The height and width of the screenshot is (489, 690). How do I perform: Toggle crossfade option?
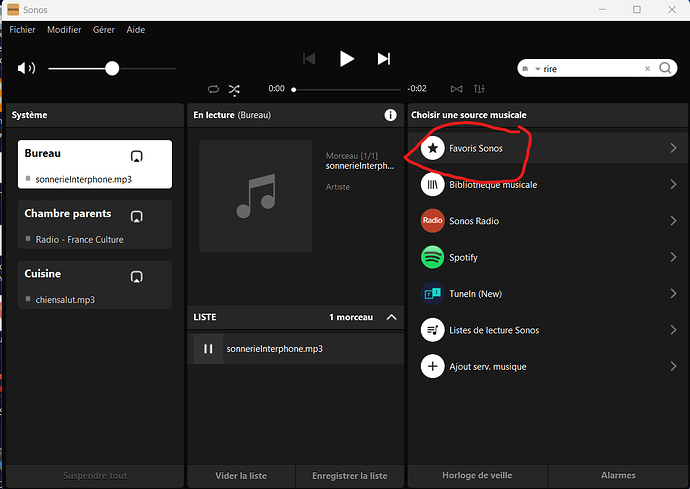(456, 89)
